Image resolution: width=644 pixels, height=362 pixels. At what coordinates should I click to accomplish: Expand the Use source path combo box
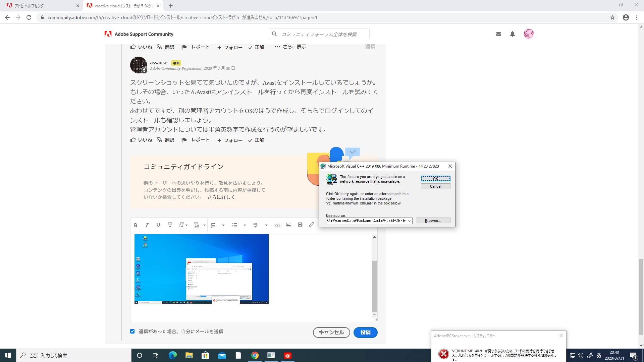(x=410, y=221)
